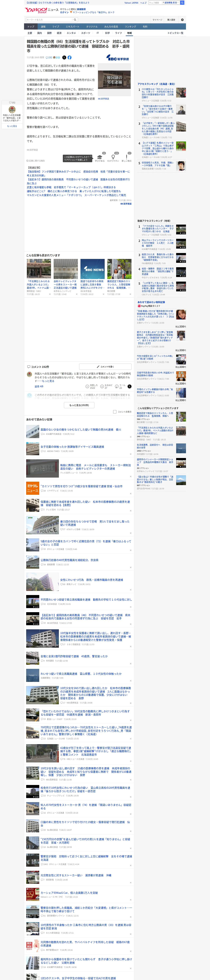Open 購入履歴 link

(x=171, y=20)
